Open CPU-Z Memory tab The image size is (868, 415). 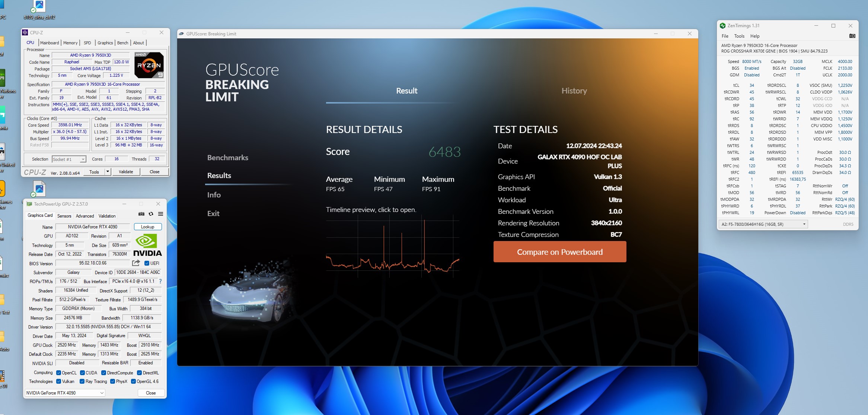70,43
